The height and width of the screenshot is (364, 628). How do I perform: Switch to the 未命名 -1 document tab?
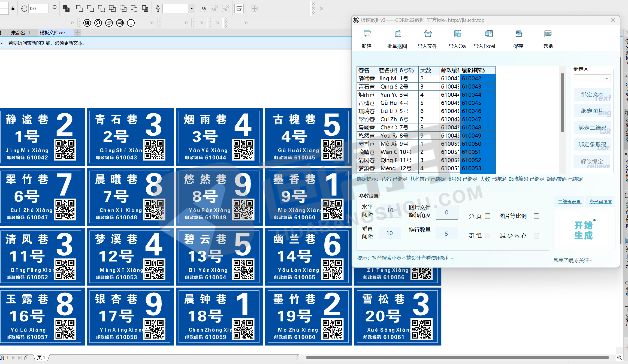(x=20, y=33)
